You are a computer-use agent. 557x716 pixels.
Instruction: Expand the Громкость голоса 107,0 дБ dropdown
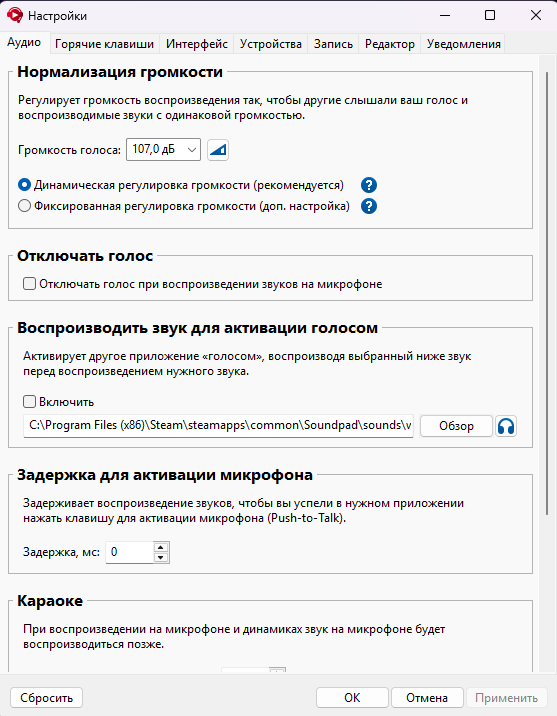coord(163,149)
